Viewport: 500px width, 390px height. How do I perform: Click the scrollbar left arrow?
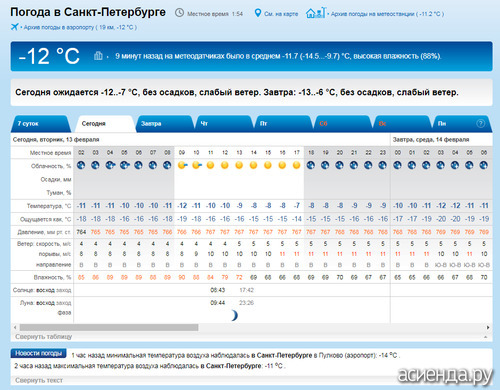point(15,328)
